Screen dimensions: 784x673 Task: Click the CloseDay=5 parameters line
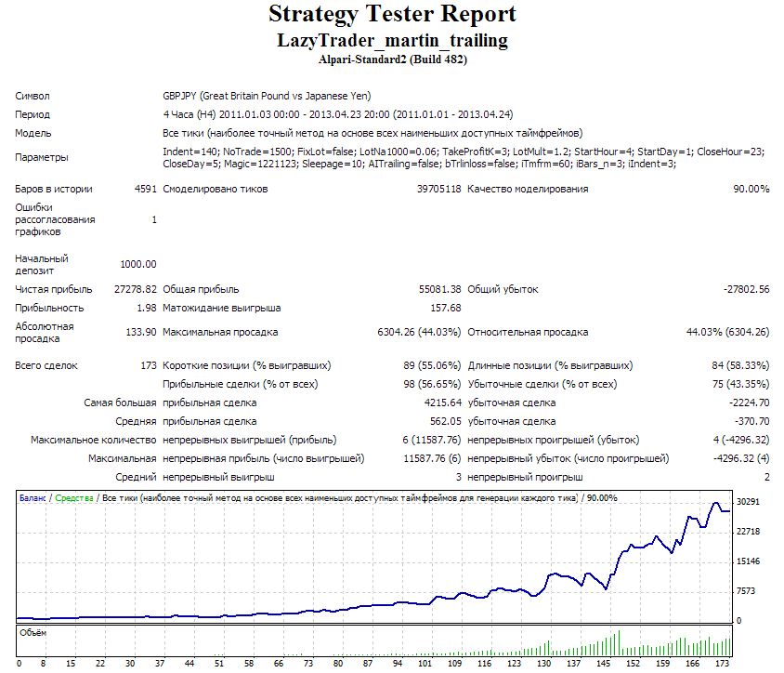click(420, 165)
